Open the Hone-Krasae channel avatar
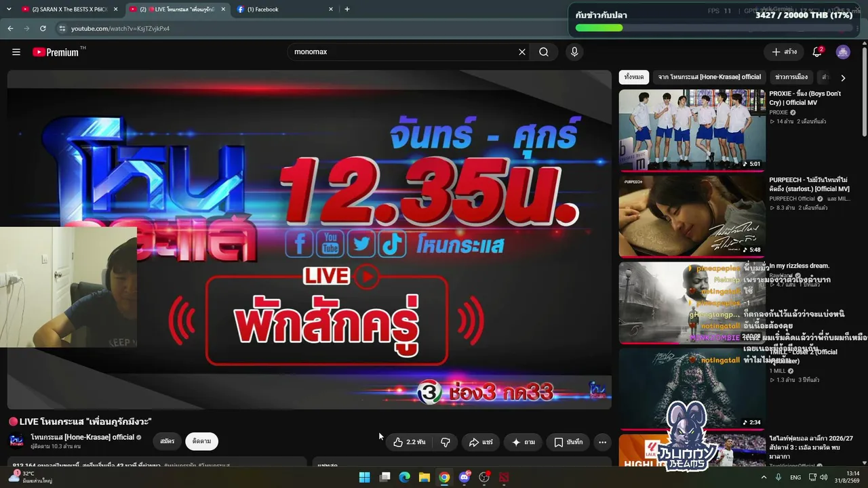Viewport: 868px width, 488px height. pos(16,441)
